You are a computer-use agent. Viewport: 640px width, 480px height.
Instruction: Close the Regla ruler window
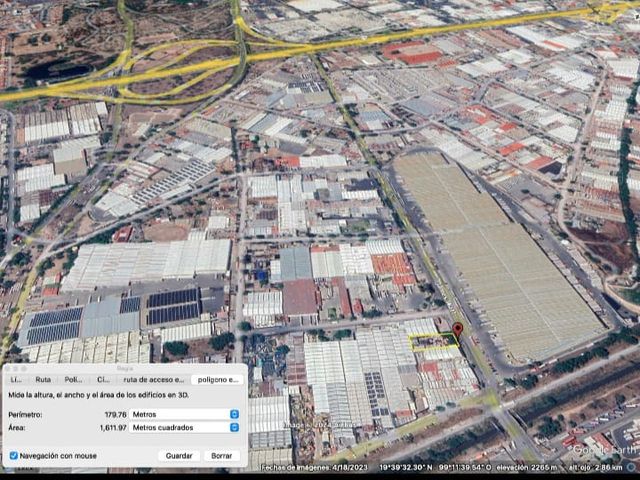click(x=9, y=369)
